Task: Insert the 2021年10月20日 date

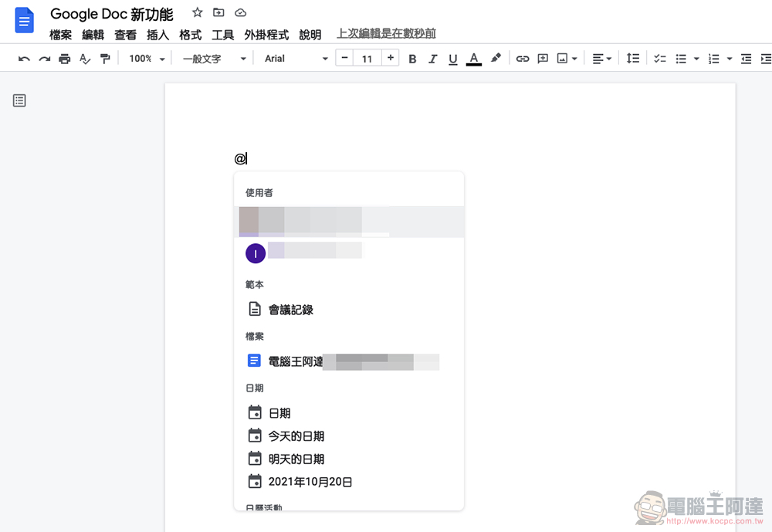Action: (x=349, y=482)
